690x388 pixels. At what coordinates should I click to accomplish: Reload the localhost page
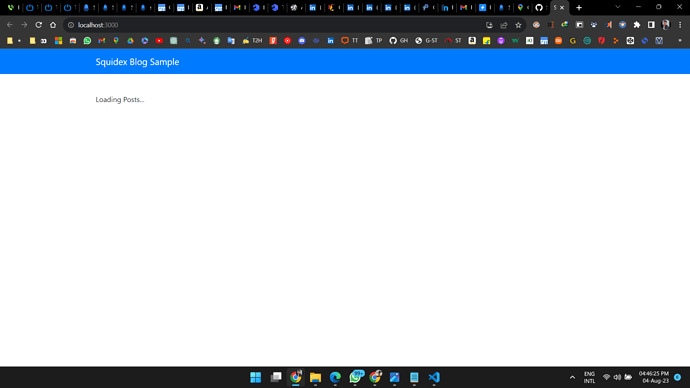coord(39,25)
